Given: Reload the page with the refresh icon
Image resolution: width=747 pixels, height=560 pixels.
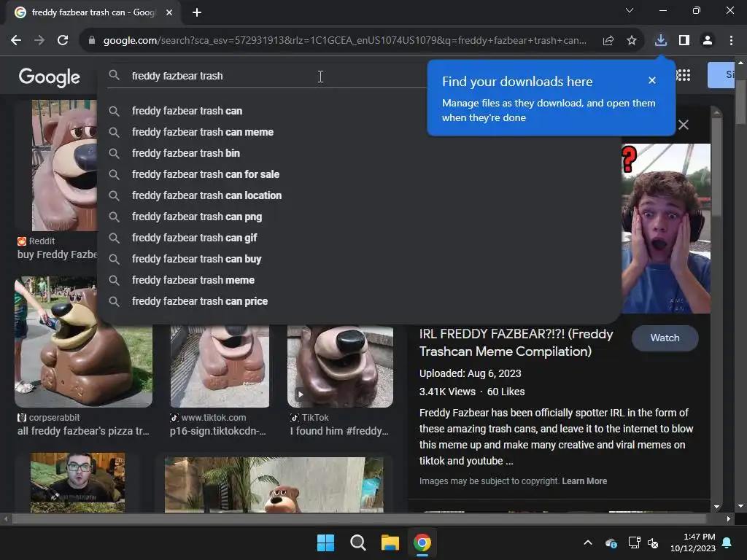Looking at the screenshot, I should [63, 41].
